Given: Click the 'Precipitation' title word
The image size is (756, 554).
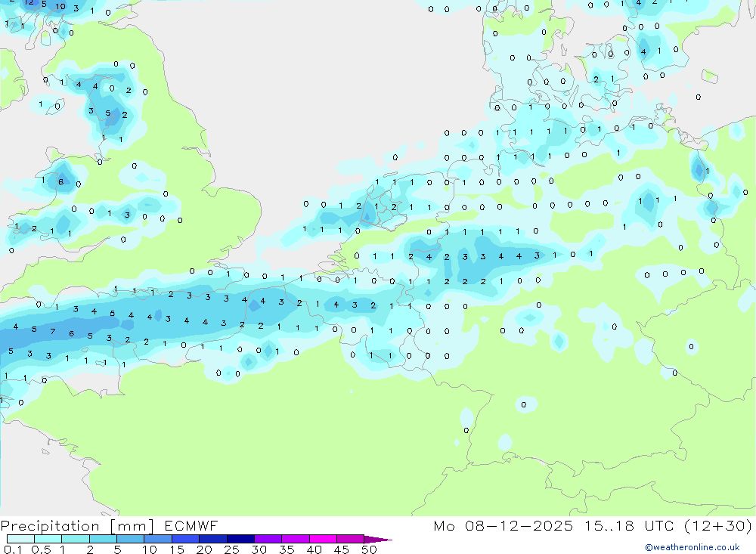Looking at the screenshot, I should 50,526.
